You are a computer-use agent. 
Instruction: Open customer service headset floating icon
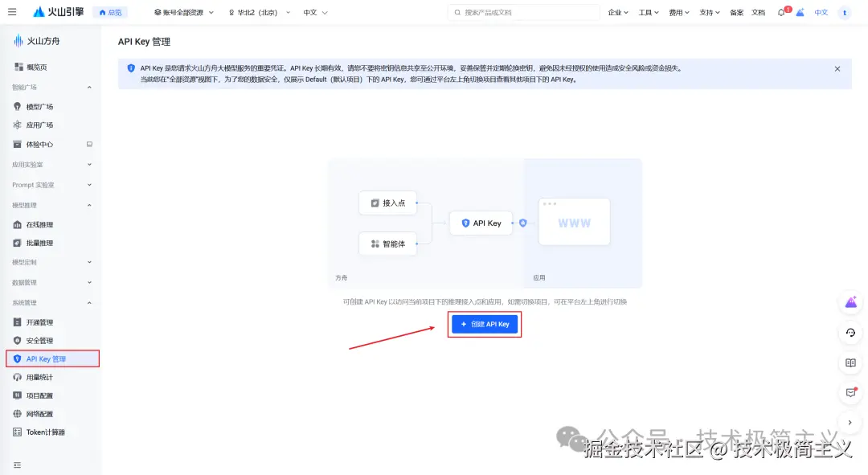pos(851,333)
